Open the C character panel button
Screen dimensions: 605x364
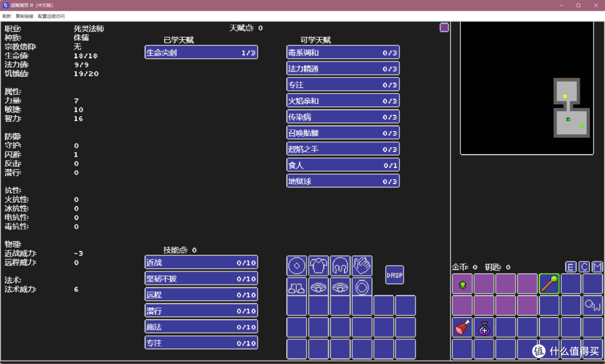point(584,267)
